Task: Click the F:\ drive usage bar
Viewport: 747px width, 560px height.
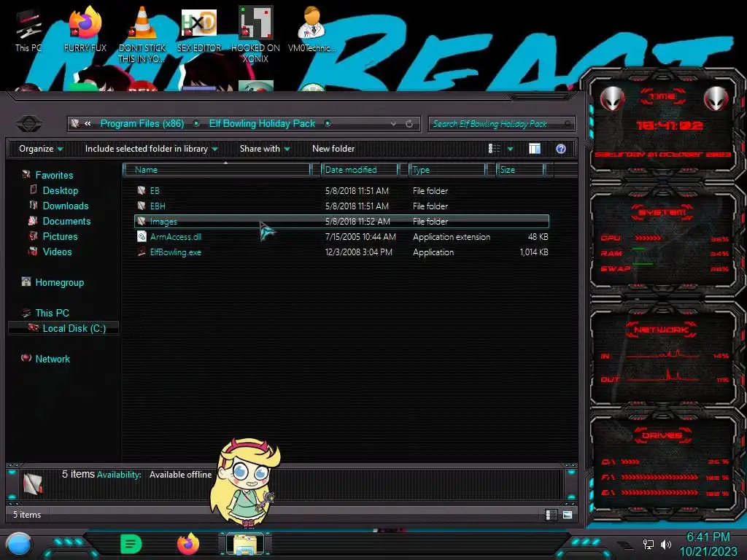Action: coord(659,477)
